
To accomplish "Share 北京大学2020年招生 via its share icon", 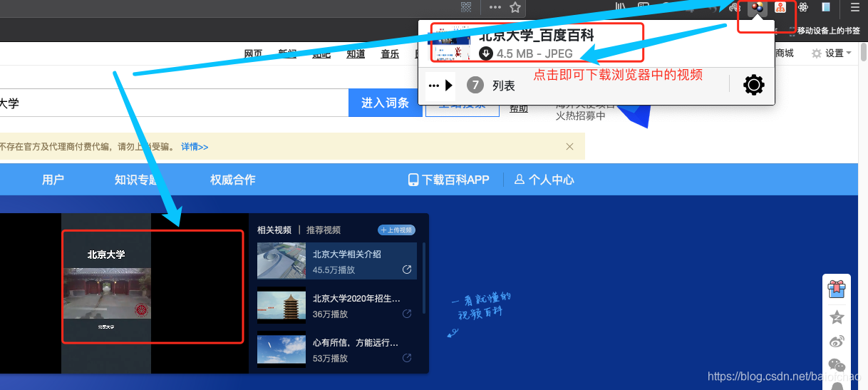I will [x=407, y=314].
